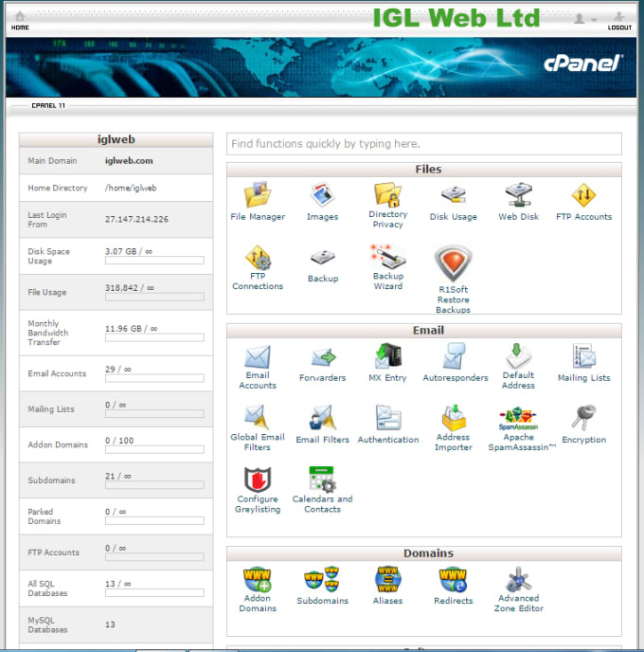This screenshot has height=652, width=644.
Task: Click the find functions search box
Action: pyautogui.click(x=423, y=144)
